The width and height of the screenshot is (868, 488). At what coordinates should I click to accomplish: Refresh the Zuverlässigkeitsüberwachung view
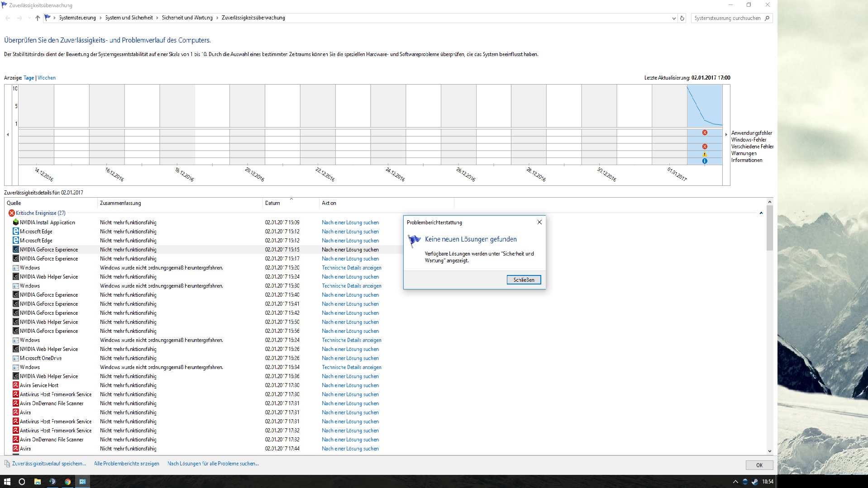coord(682,18)
